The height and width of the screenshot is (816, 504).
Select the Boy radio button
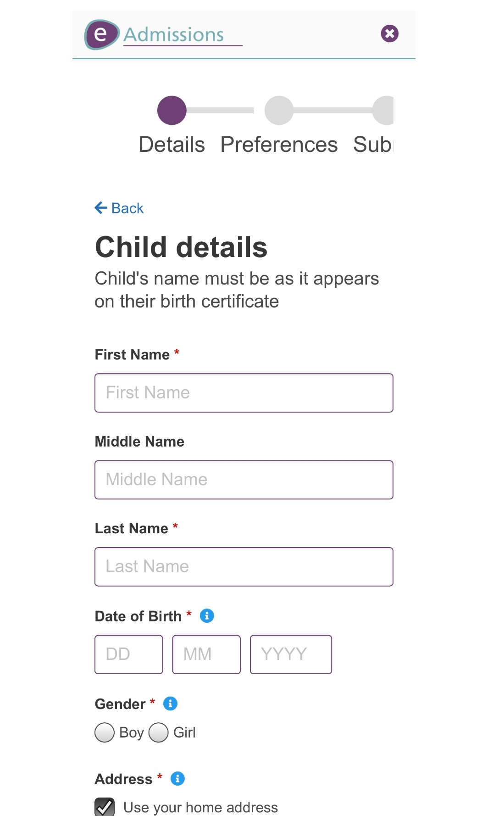[x=105, y=732]
